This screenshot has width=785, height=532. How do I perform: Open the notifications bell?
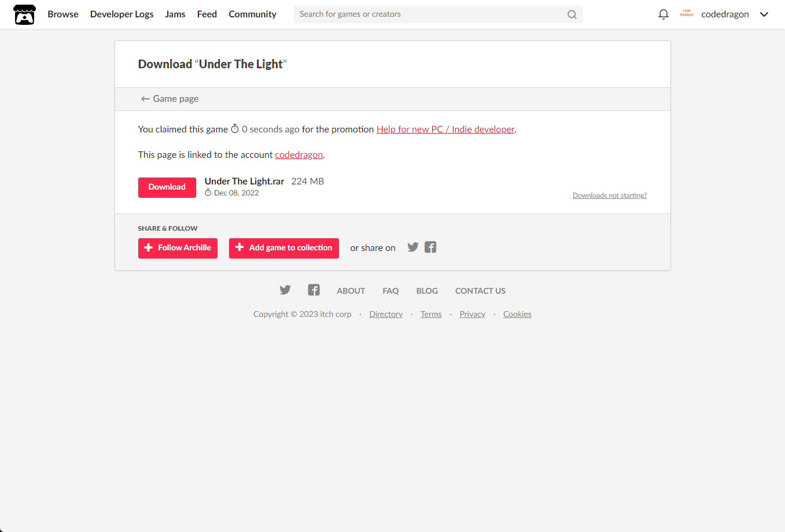[x=664, y=14]
